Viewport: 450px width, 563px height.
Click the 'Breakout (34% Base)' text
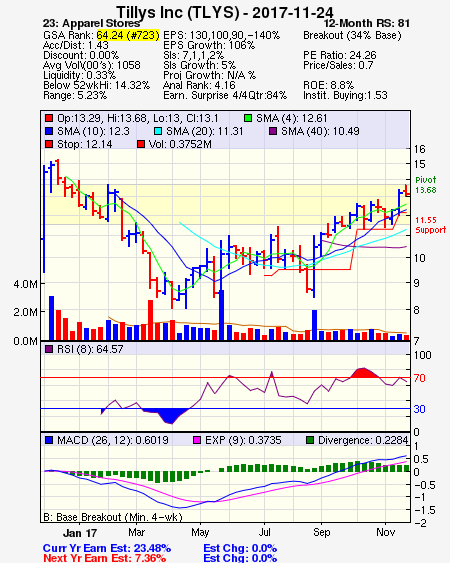click(x=352, y=35)
